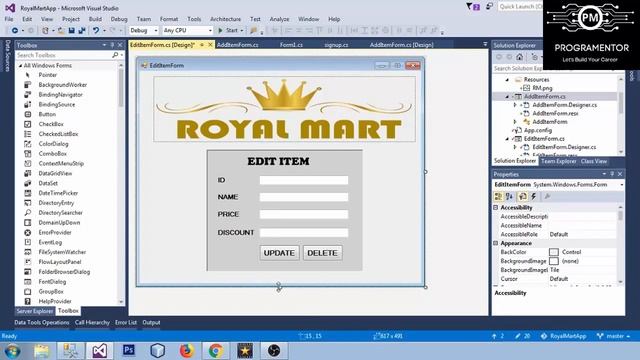This screenshot has width=640, height=360.
Task: Switch to the AddItemForm.cs [Design] tab
Action: coord(402,45)
